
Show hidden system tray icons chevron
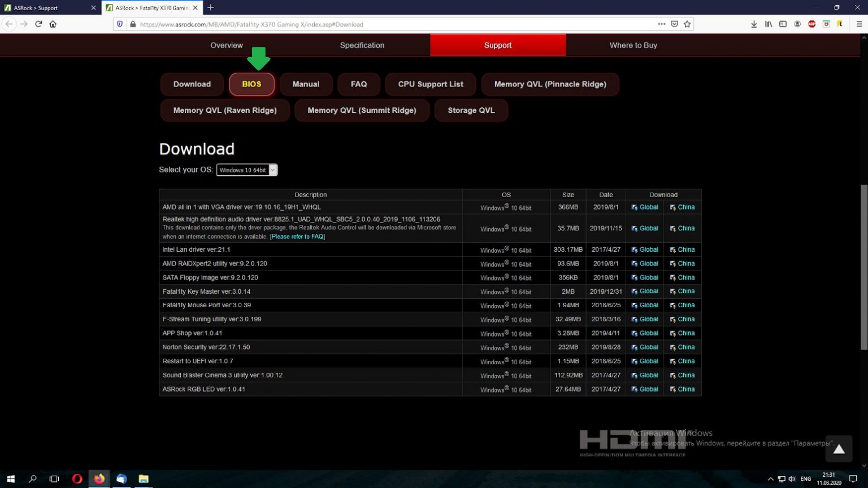(x=770, y=479)
